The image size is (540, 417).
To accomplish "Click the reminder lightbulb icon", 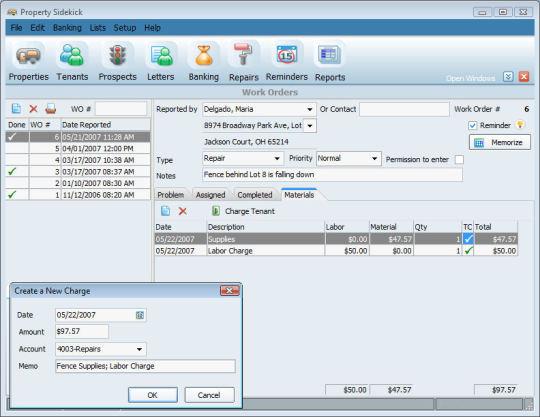I will (520, 125).
